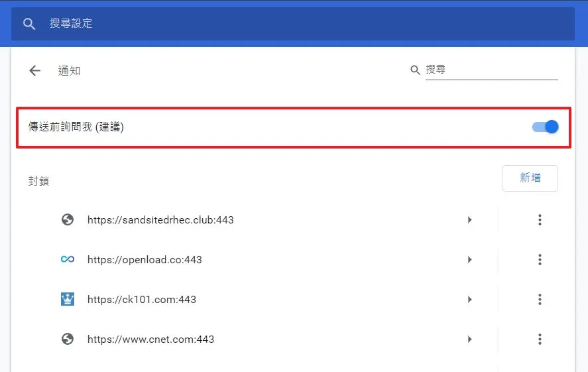Viewport: 588px width, 372px height.
Task: Toggle the 傳送前詢問我 (建議) switch
Action: (546, 127)
